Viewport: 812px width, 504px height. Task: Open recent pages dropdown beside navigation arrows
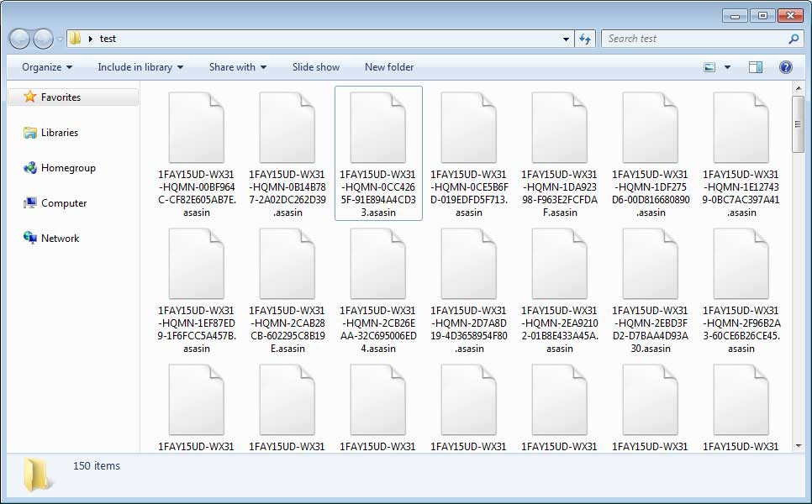click(60, 39)
